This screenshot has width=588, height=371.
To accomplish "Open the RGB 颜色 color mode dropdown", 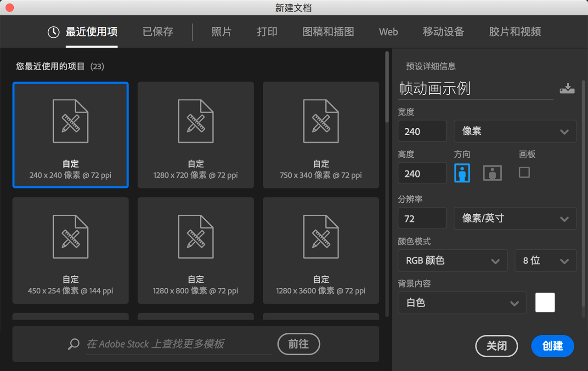I will pyautogui.click(x=452, y=261).
